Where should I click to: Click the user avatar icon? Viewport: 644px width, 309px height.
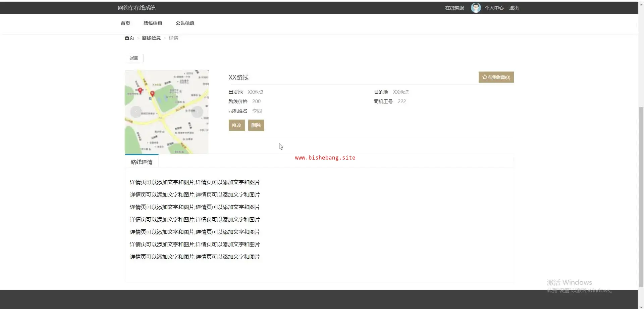pyautogui.click(x=476, y=8)
